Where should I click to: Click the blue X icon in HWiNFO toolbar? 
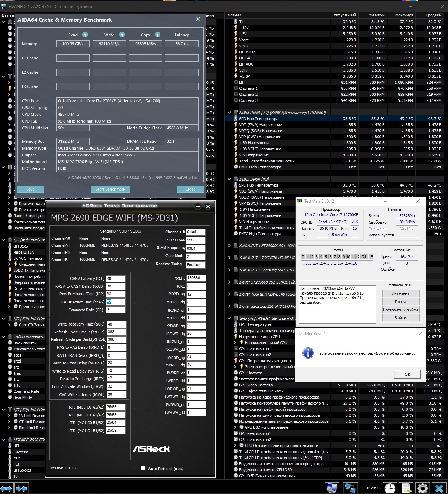pyautogui.click(x=439, y=488)
